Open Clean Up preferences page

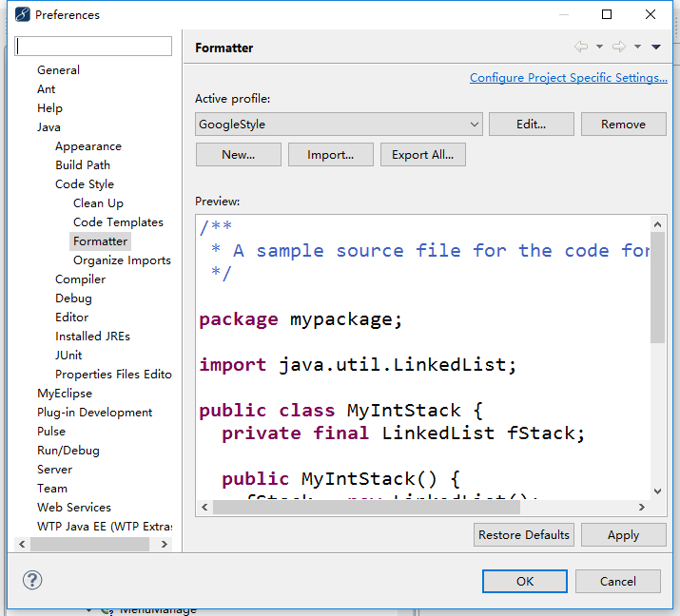pyautogui.click(x=99, y=203)
